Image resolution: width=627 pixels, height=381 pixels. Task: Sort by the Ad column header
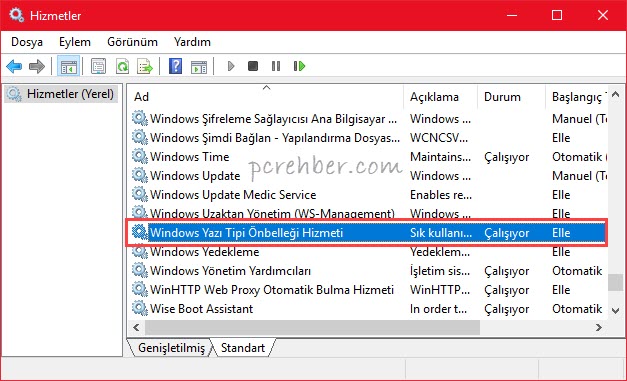tap(266, 97)
